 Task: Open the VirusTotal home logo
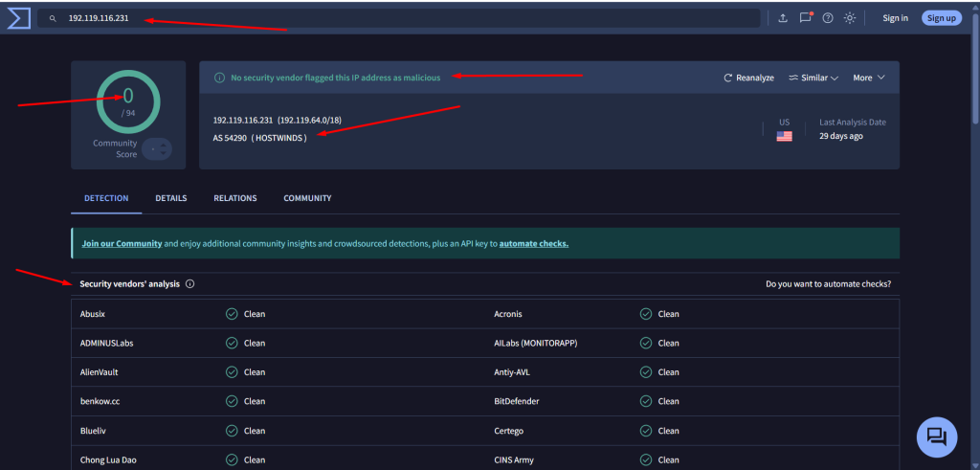pos(19,18)
